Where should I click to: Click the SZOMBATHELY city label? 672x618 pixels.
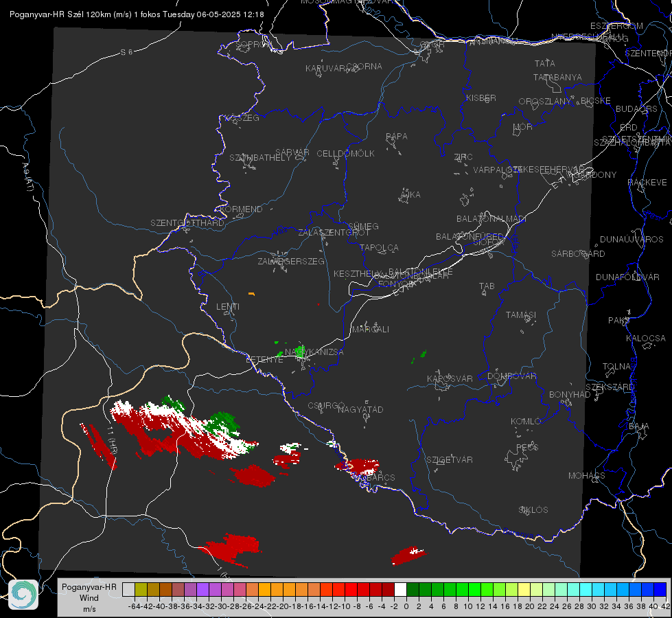tap(260, 158)
